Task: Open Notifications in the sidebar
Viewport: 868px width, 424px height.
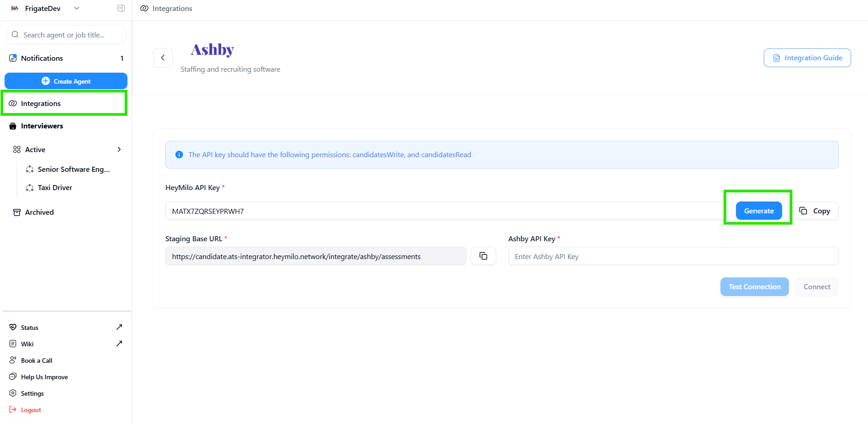Action: [x=66, y=58]
